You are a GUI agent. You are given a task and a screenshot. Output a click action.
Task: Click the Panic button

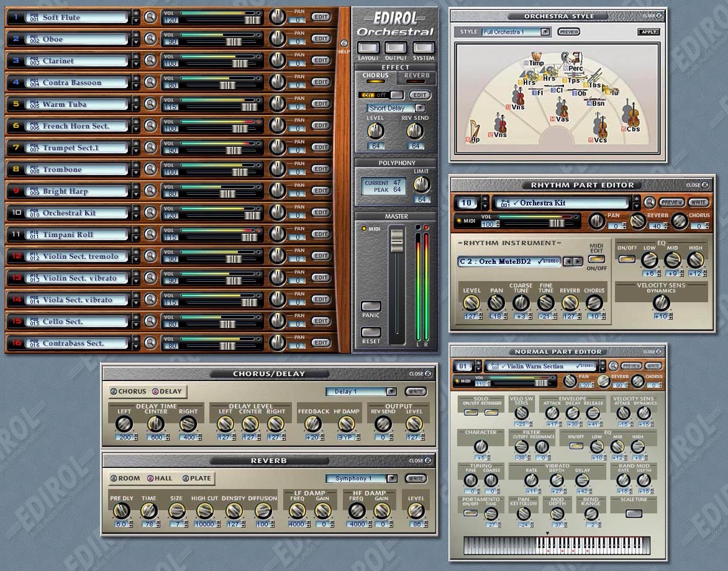click(x=371, y=306)
